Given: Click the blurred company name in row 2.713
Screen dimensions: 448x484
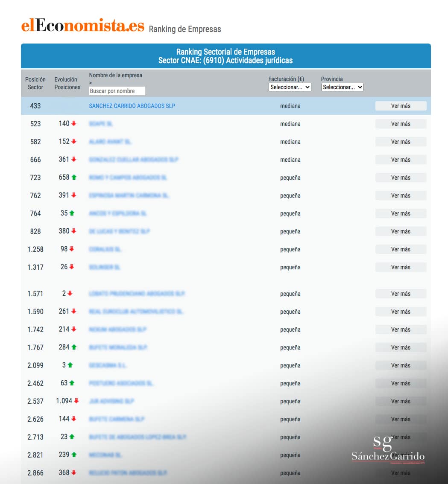Looking at the screenshot, I should click(138, 437).
